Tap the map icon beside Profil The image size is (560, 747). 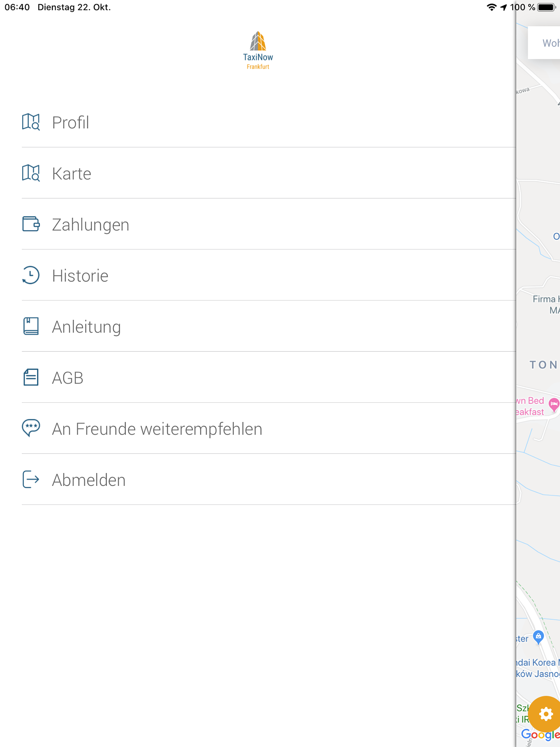[31, 122]
